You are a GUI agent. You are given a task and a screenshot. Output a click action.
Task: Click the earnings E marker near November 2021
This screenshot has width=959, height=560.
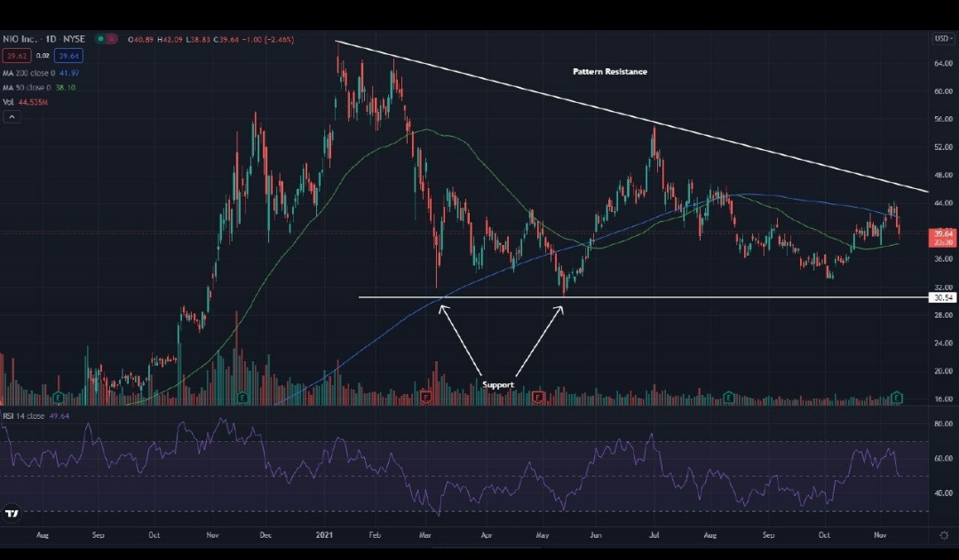pos(897,398)
